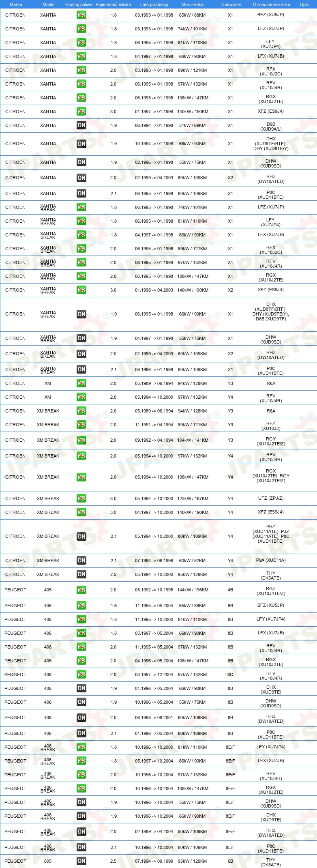Click body code '6B' cell
The width and height of the screenshot is (317, 868).
point(230,861)
